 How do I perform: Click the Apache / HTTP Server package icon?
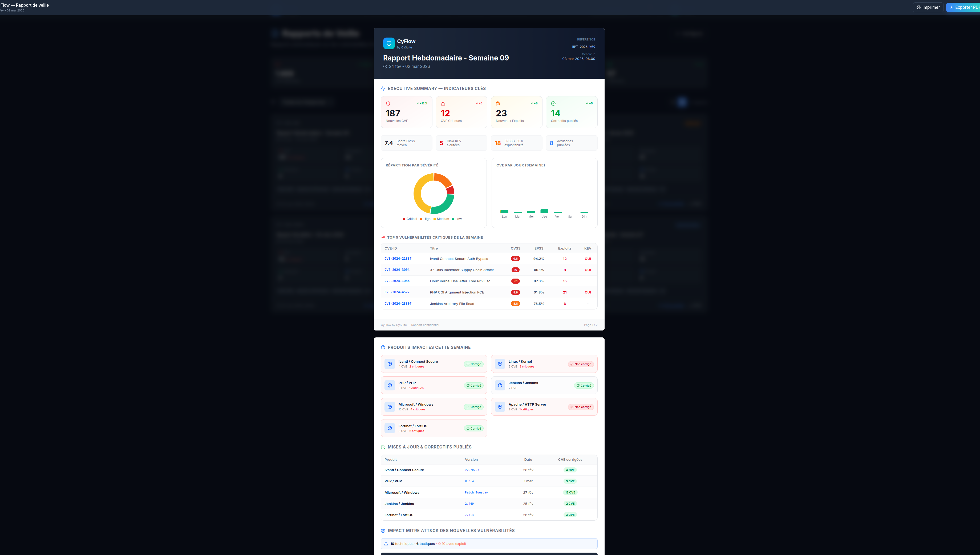coord(500,407)
